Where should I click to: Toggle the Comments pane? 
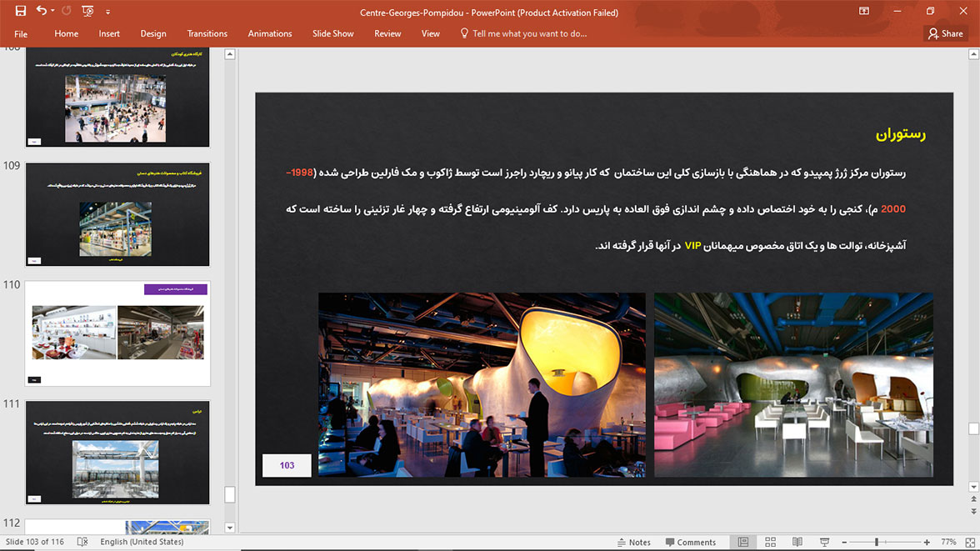(x=691, y=542)
